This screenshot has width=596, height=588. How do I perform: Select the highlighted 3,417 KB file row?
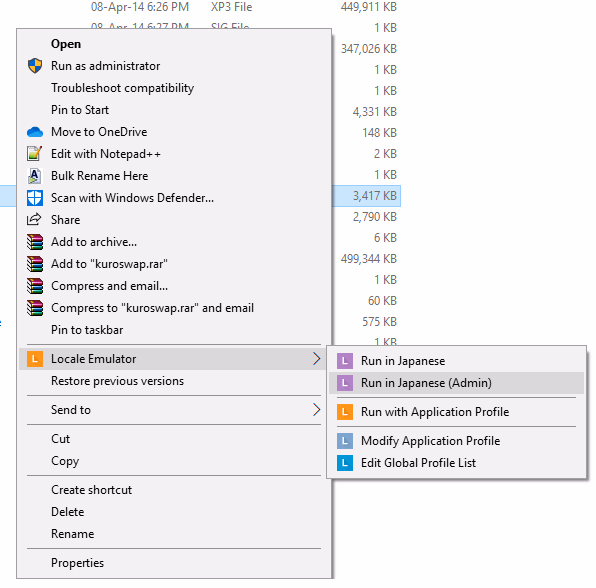[x=366, y=196]
